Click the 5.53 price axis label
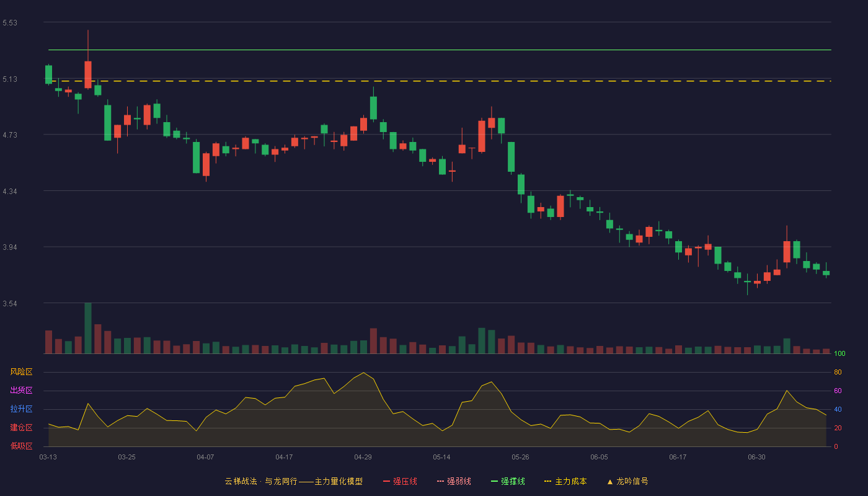 tap(10, 23)
